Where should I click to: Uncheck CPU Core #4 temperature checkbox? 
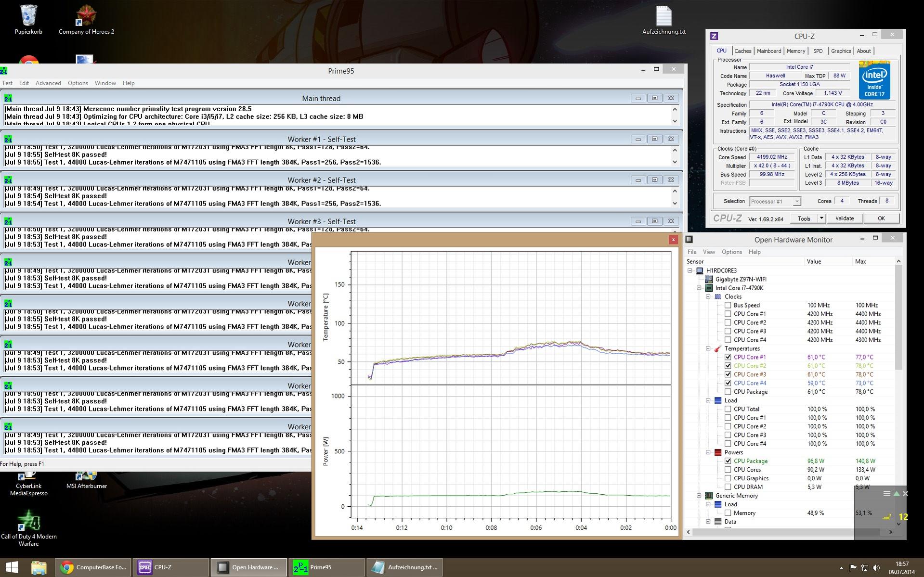(728, 383)
